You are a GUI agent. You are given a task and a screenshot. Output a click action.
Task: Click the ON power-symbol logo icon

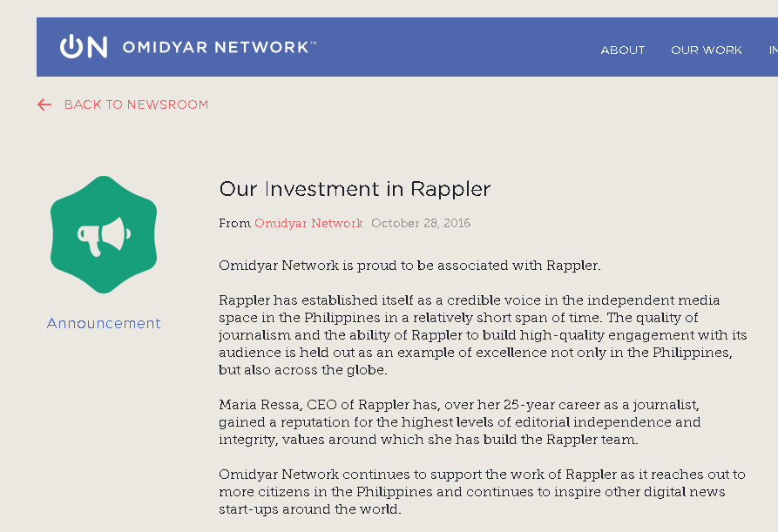coord(84,47)
